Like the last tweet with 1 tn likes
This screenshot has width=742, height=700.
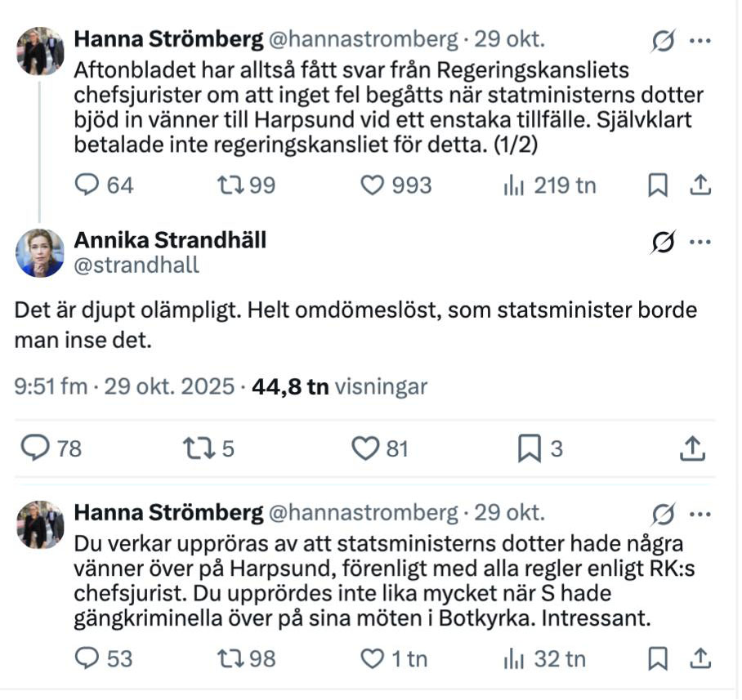tap(373, 658)
